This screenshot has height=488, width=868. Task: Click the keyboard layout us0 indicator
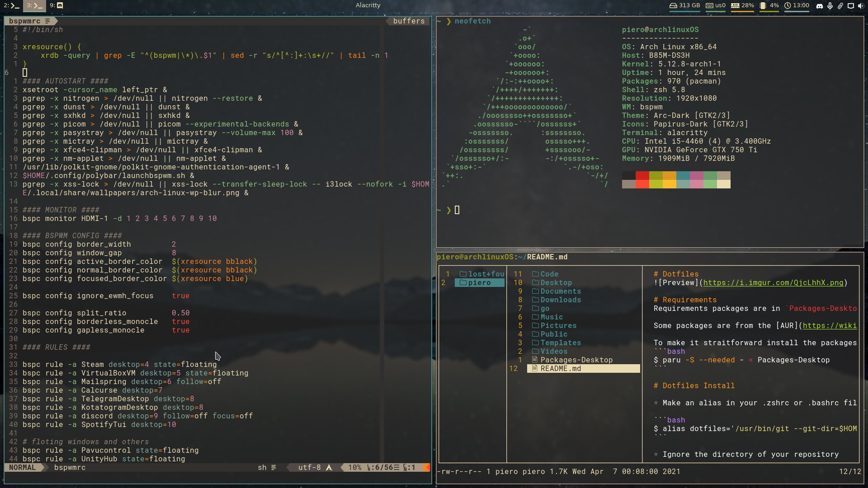[x=715, y=5]
